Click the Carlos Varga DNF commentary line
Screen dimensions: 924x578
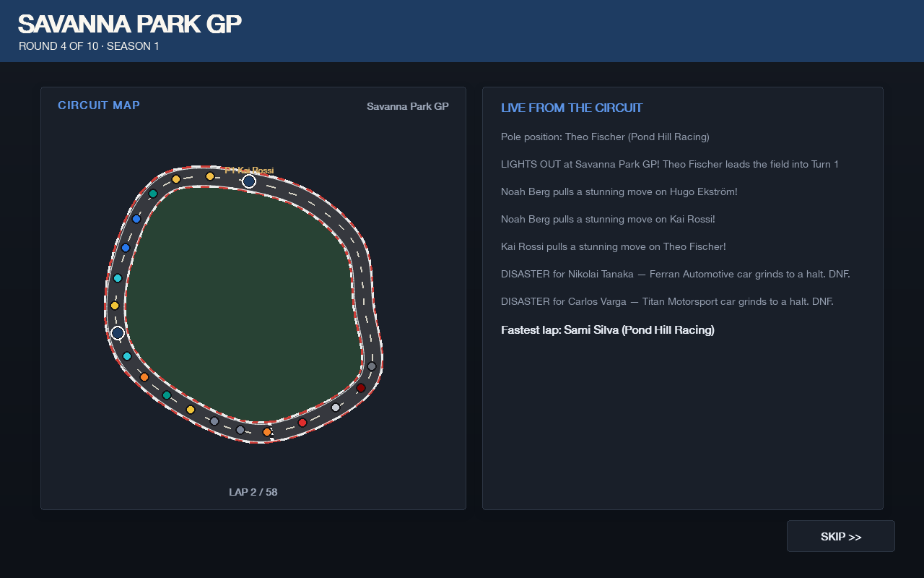[667, 301]
